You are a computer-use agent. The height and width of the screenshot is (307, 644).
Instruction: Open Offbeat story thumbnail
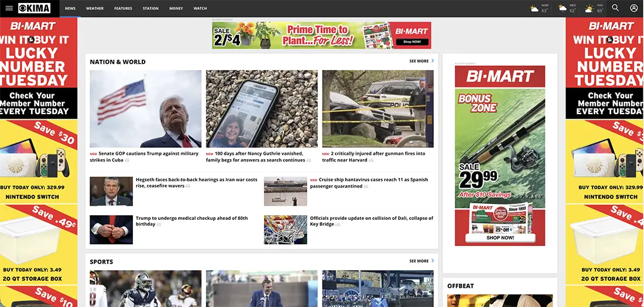[x=500, y=301]
